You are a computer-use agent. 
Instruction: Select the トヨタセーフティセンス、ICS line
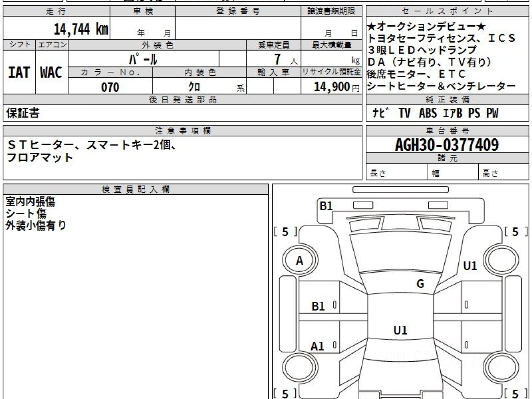(x=442, y=38)
